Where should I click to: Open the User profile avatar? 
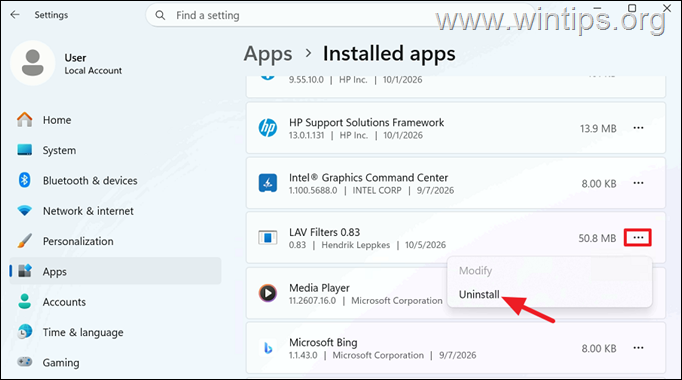point(33,63)
